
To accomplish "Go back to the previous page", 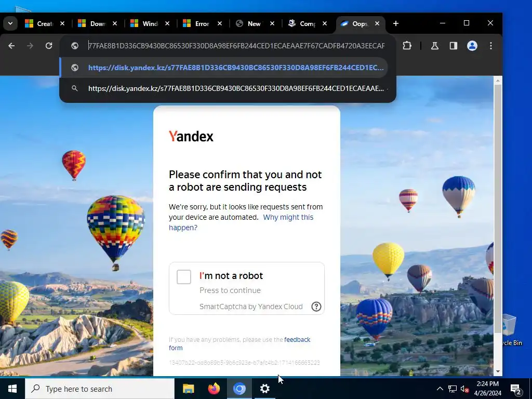I will coord(11,46).
